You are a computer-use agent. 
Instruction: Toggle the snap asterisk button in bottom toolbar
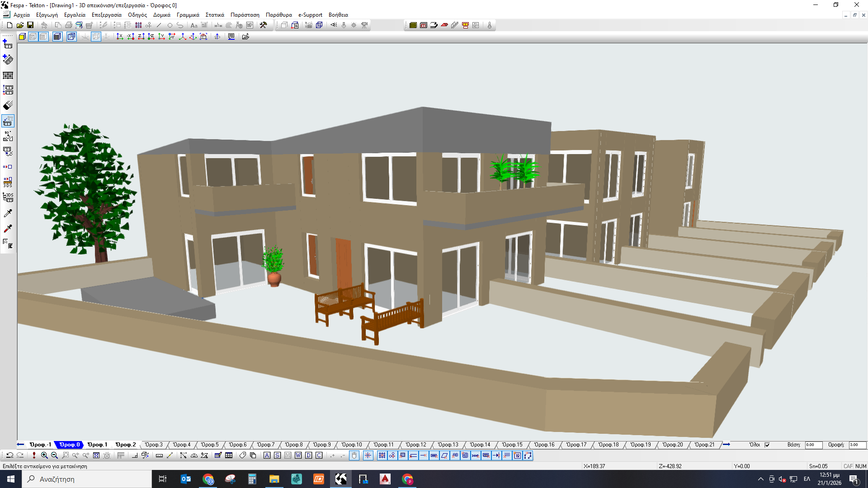coord(368,455)
